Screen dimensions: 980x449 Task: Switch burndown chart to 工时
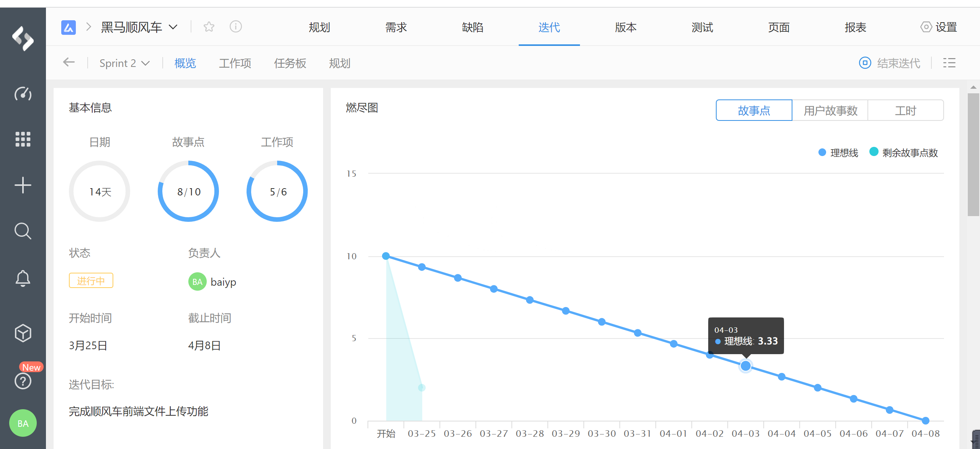pyautogui.click(x=905, y=111)
